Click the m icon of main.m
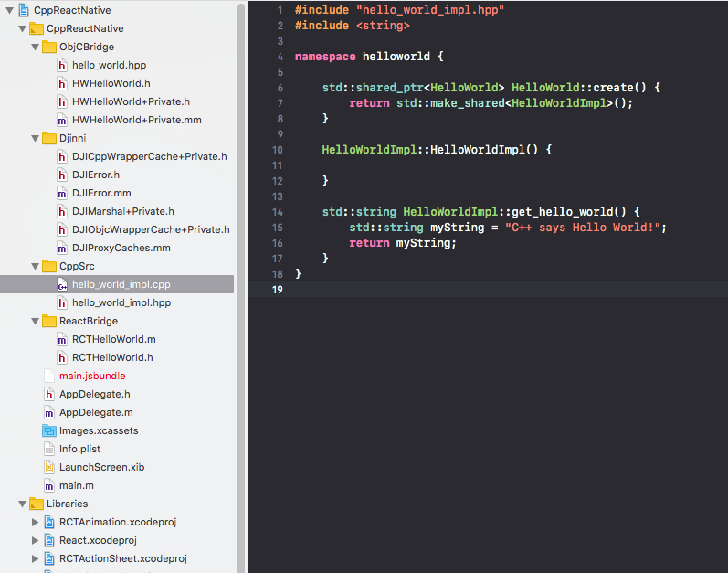 (49, 485)
